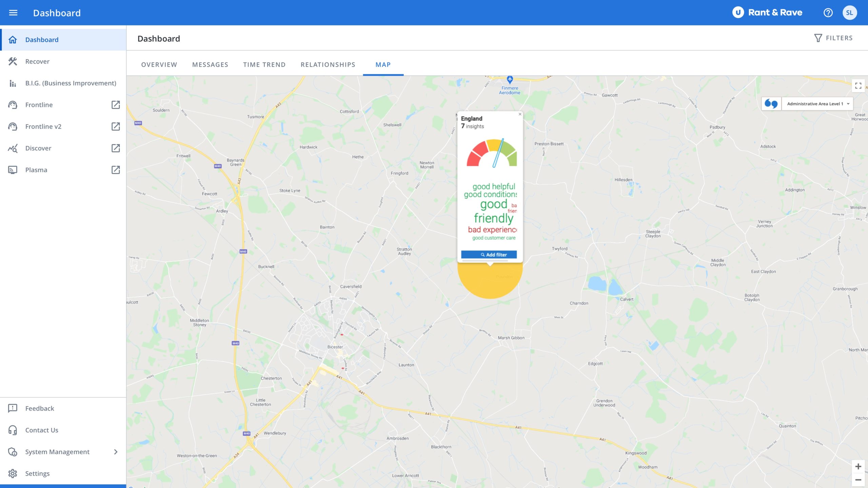The width and height of the screenshot is (868, 488).
Task: Open the SL user avatar menu
Action: [x=849, y=13]
